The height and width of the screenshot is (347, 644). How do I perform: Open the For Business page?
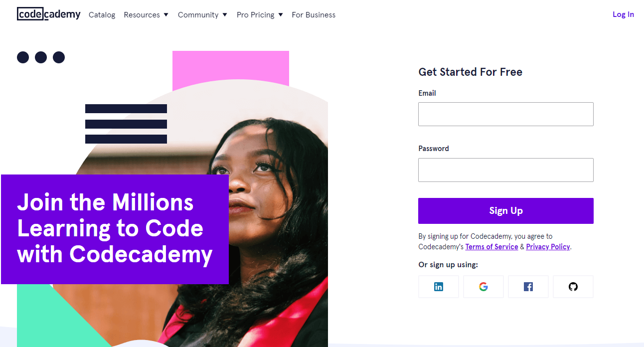coord(314,15)
